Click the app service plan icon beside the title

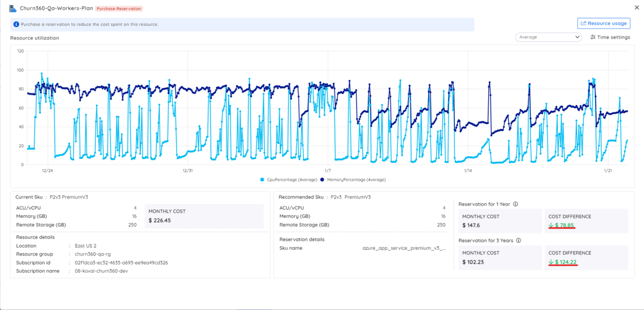[12, 8]
